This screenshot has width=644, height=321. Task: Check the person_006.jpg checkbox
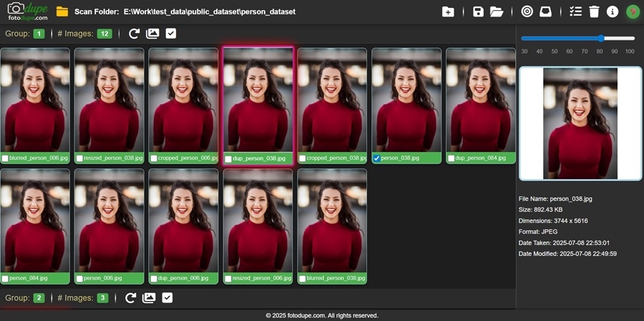point(79,279)
